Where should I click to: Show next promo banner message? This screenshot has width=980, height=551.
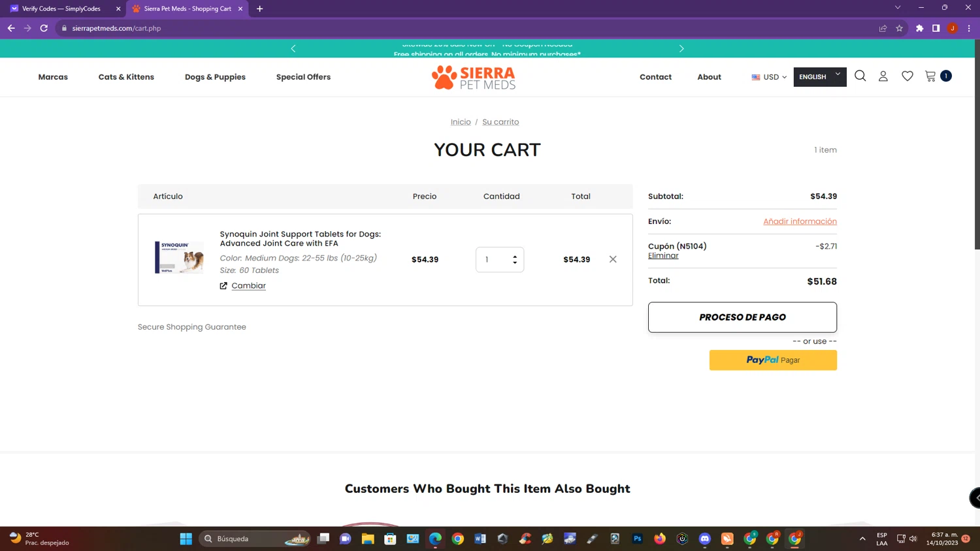[x=681, y=48]
